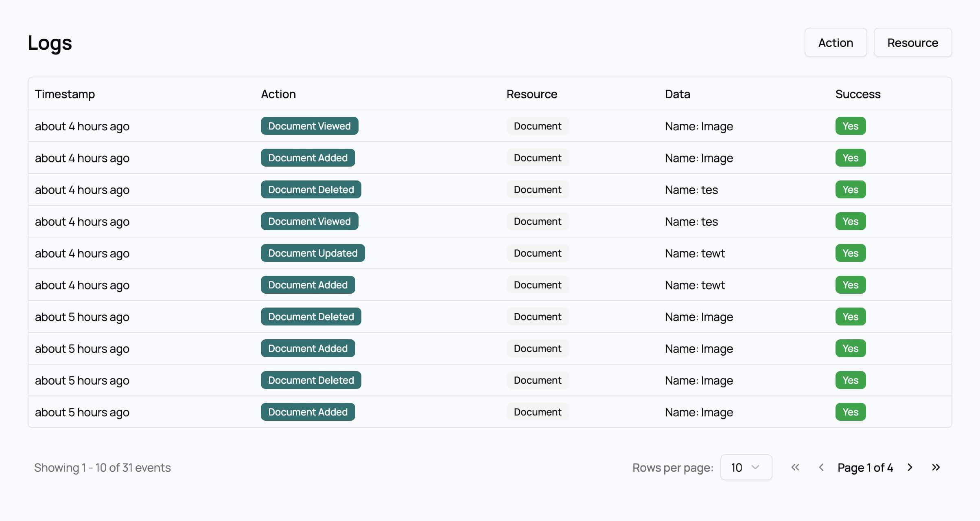Screen dimensions: 980x521
Task: Click the Rows per page label
Action: [673, 468]
